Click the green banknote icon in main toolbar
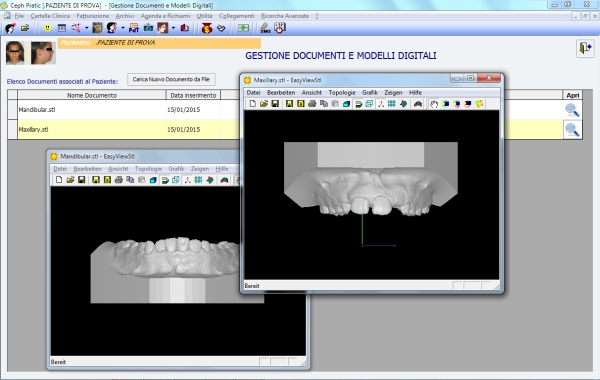This screenshot has width=600, height=380. (243, 28)
